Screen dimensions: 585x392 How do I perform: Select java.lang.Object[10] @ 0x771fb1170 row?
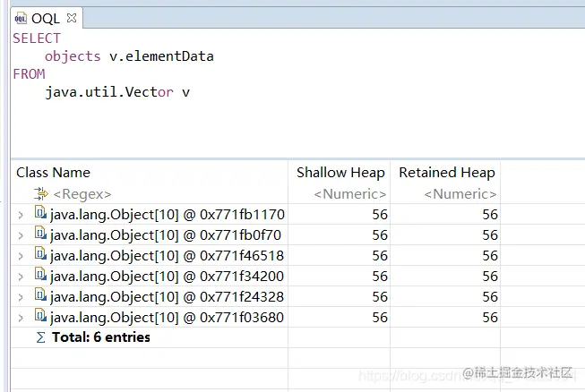(168, 215)
